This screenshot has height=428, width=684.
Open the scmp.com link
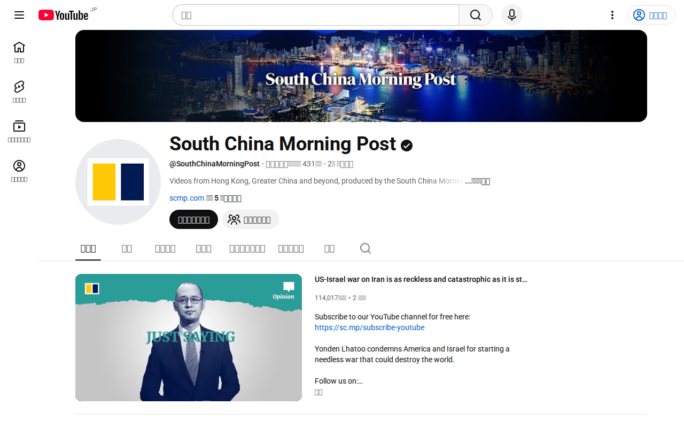tap(187, 198)
